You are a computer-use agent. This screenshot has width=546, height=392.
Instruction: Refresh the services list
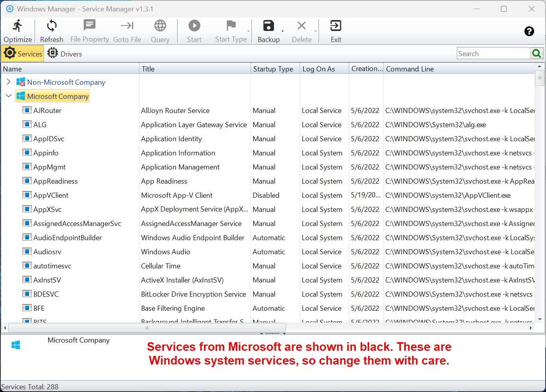point(51,31)
